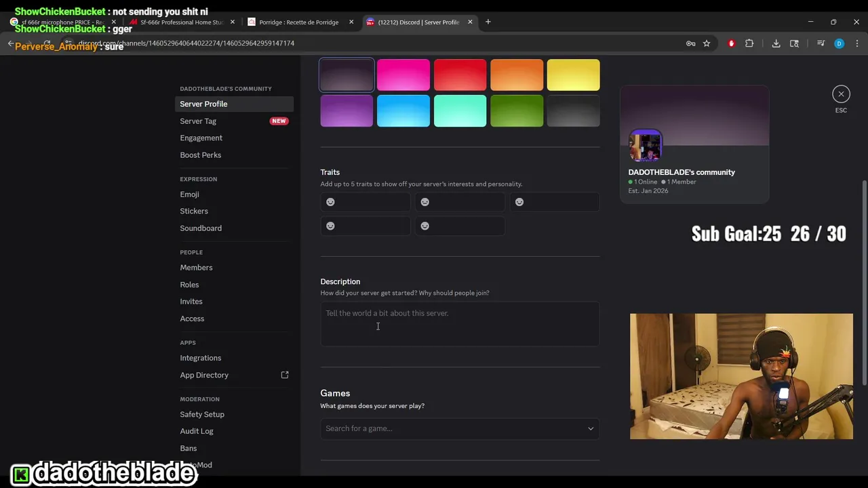Click the second trait emoji picker
The height and width of the screenshot is (488, 868).
[425, 202]
